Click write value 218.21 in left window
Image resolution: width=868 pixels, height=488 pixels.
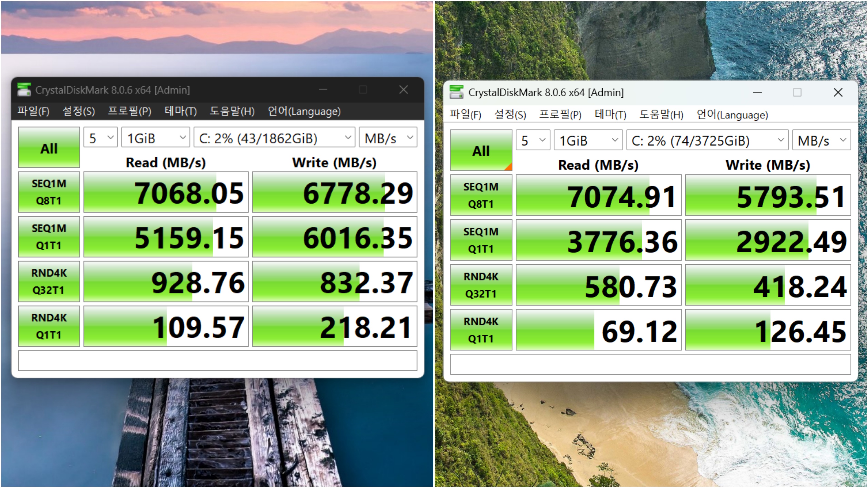(x=335, y=326)
